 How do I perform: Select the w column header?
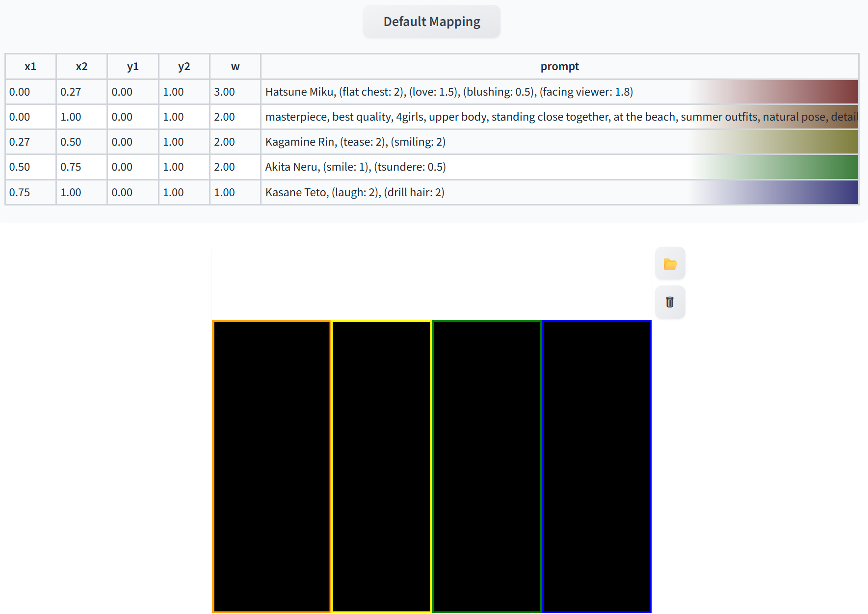click(235, 66)
